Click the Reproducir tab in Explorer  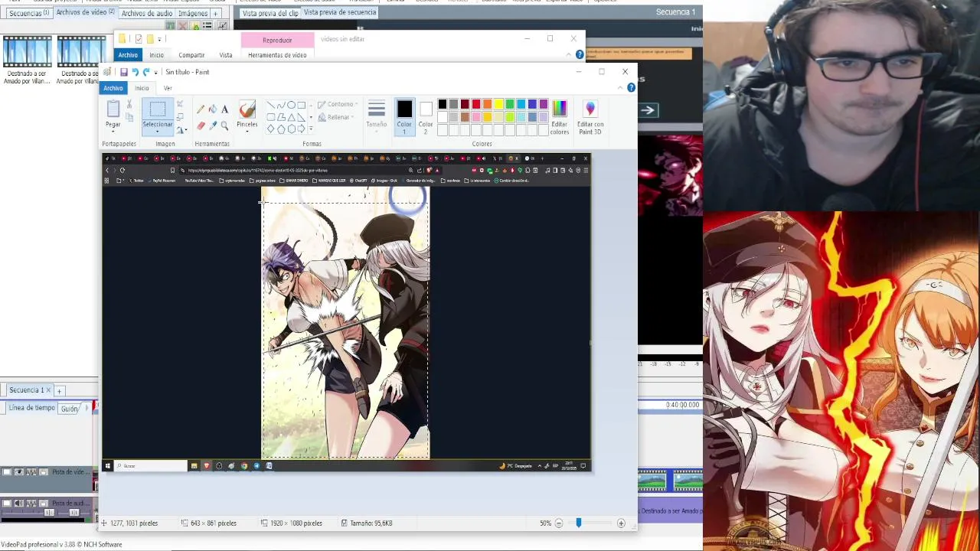tap(277, 40)
